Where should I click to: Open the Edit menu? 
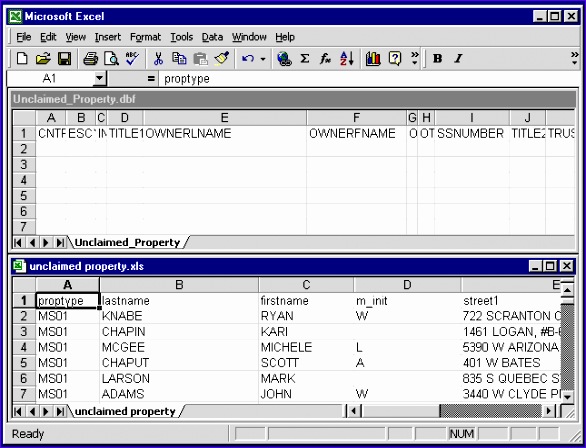(x=48, y=37)
